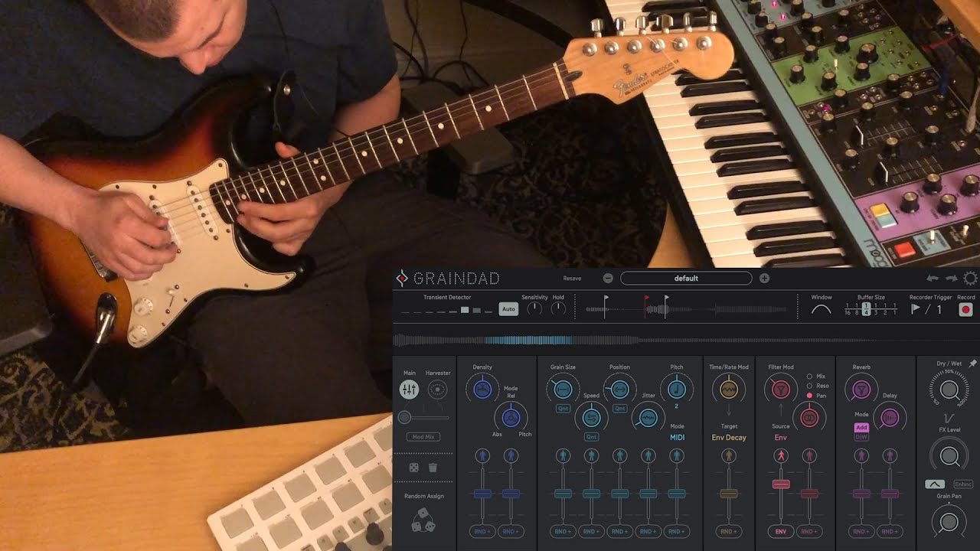Open the Source Env selector
The height and width of the screenshot is (551, 980).
780,438
